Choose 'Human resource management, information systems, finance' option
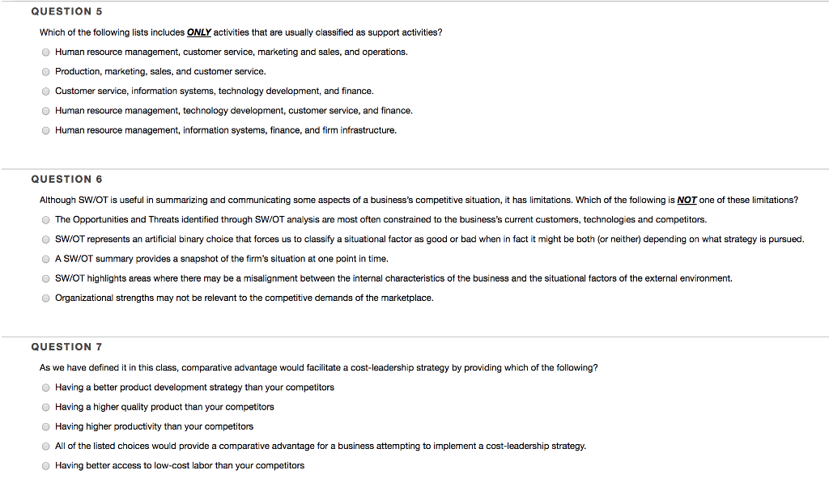829x504 pixels. [46, 130]
